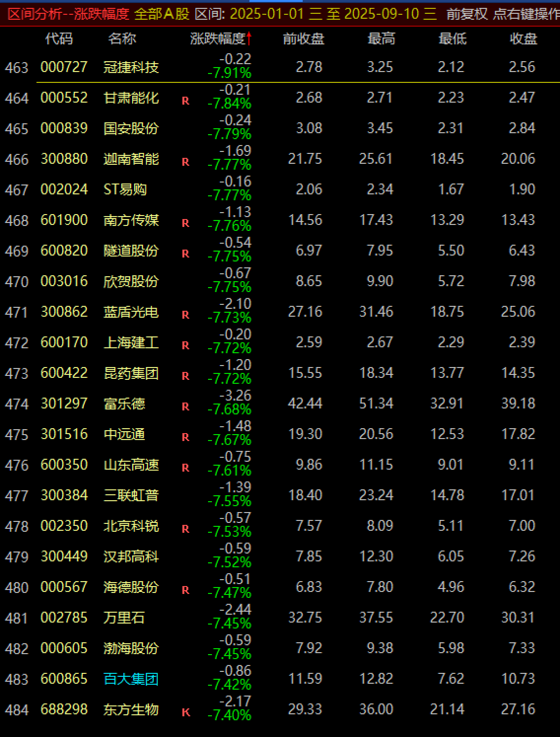Click the R marker beside 上海建工
560x737 pixels.
185,346
